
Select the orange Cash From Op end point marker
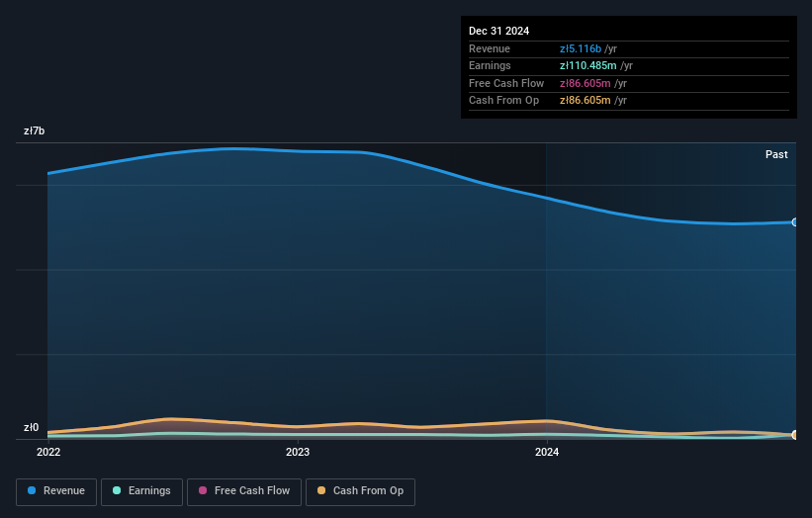(x=795, y=435)
